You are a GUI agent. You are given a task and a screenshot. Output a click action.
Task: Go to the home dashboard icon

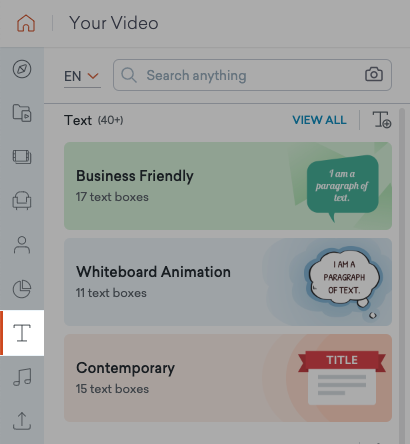[26, 23]
